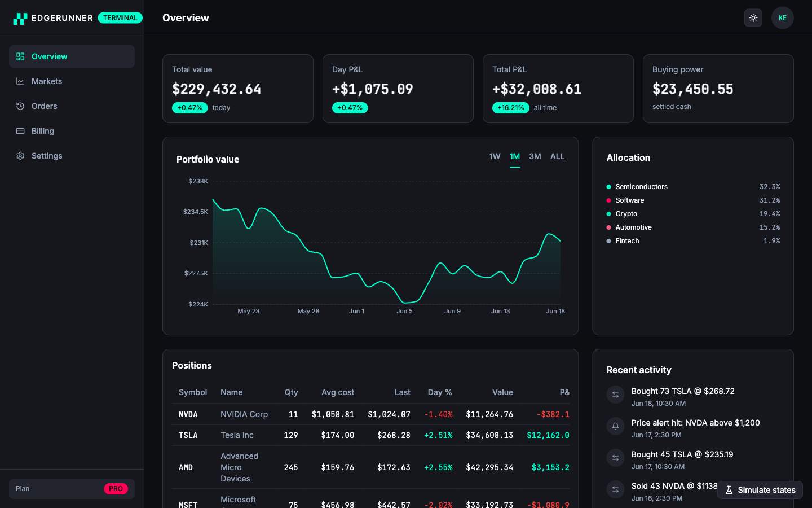Click TSLA value $34,608.13
The width and height of the screenshot is (812, 508).
(x=489, y=435)
